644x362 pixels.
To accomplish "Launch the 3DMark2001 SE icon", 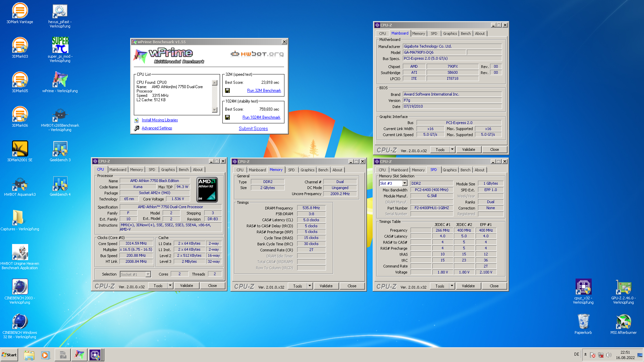I will 20,151.
